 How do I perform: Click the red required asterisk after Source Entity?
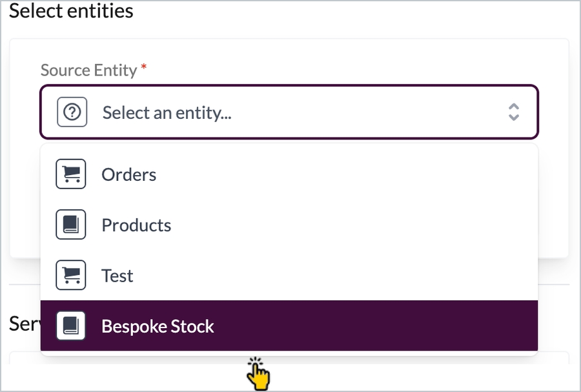144,68
